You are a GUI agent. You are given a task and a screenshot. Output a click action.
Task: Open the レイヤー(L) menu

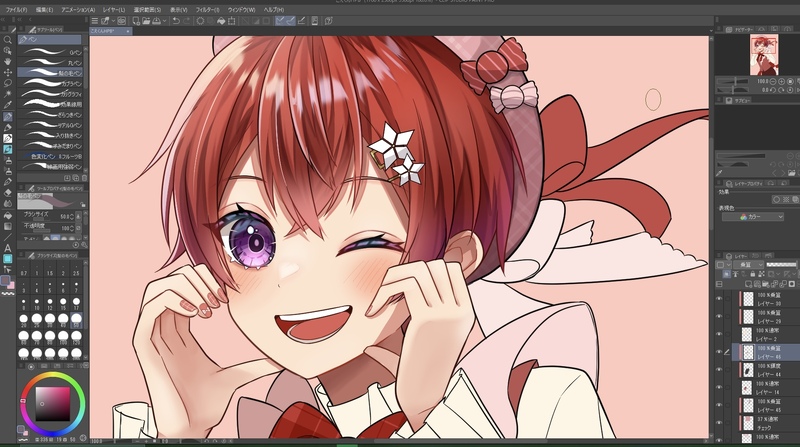(x=114, y=10)
